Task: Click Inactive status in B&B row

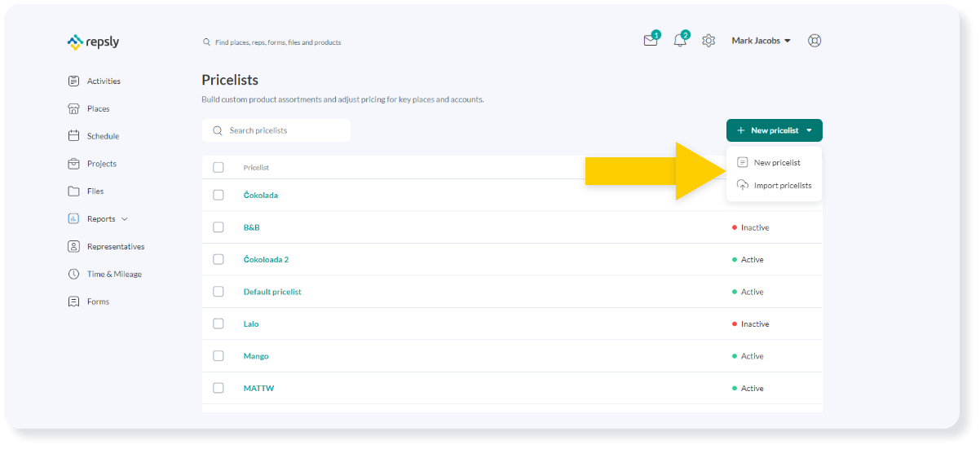Action: (x=751, y=227)
